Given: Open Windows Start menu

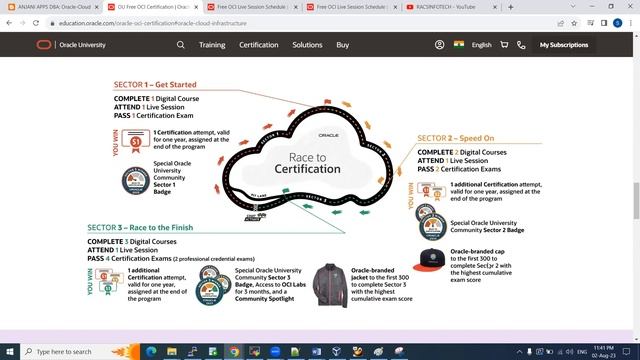Looking at the screenshot, I should pyautogui.click(x=9, y=351).
